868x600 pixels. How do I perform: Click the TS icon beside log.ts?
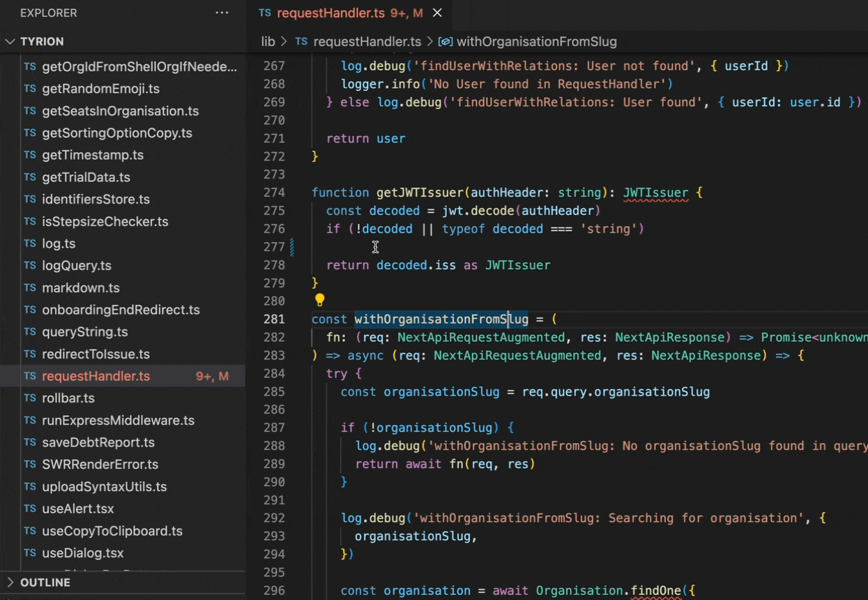tap(30, 243)
